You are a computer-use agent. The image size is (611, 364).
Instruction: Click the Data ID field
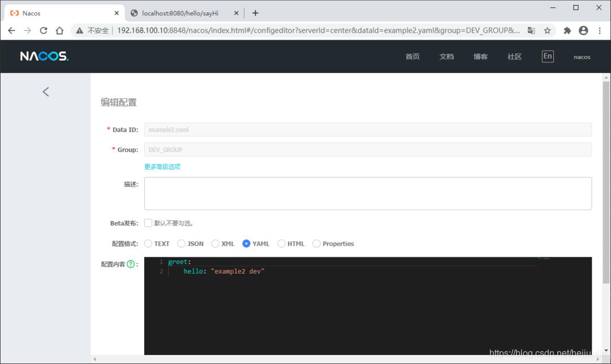(x=368, y=129)
